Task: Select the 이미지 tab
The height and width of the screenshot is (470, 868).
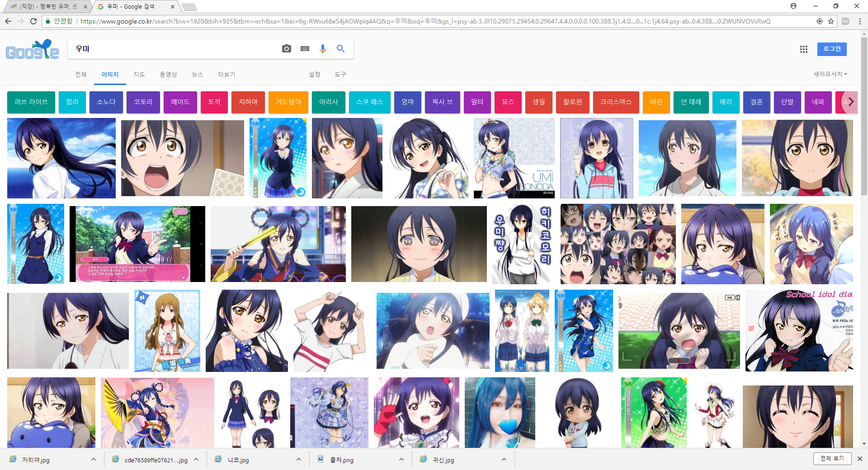Action: point(110,75)
